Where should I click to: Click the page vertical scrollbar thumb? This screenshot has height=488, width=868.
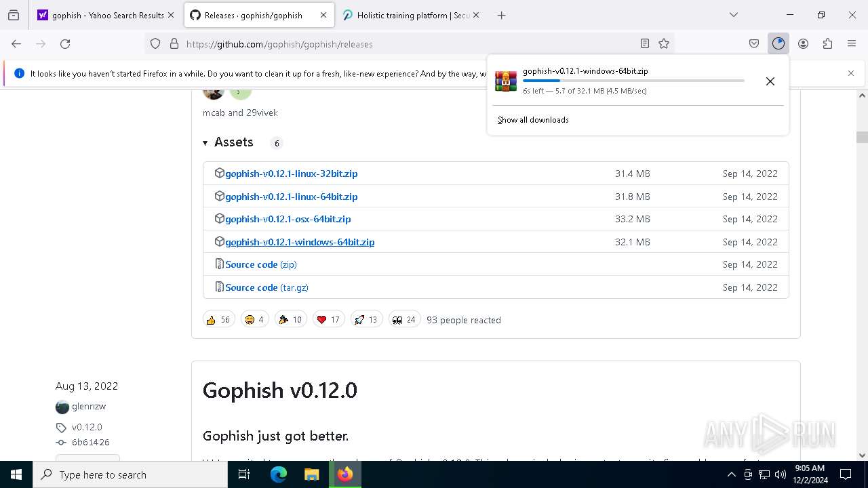click(862, 137)
